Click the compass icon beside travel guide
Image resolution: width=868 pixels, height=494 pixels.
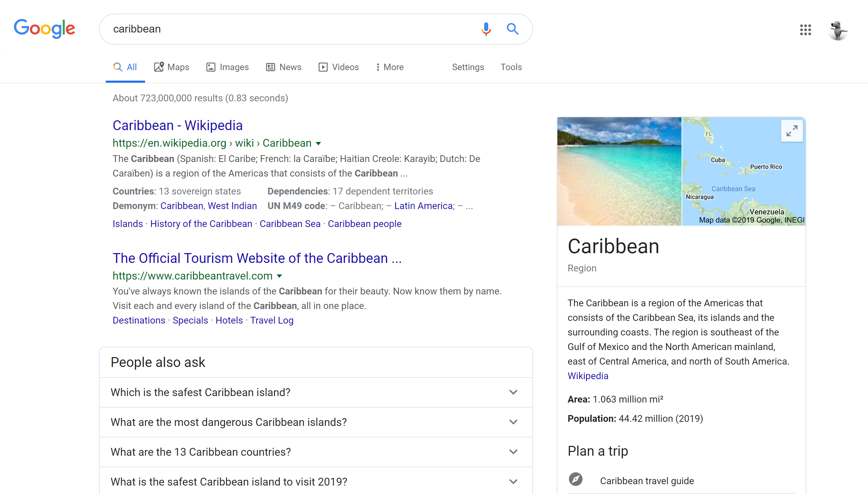pyautogui.click(x=575, y=479)
